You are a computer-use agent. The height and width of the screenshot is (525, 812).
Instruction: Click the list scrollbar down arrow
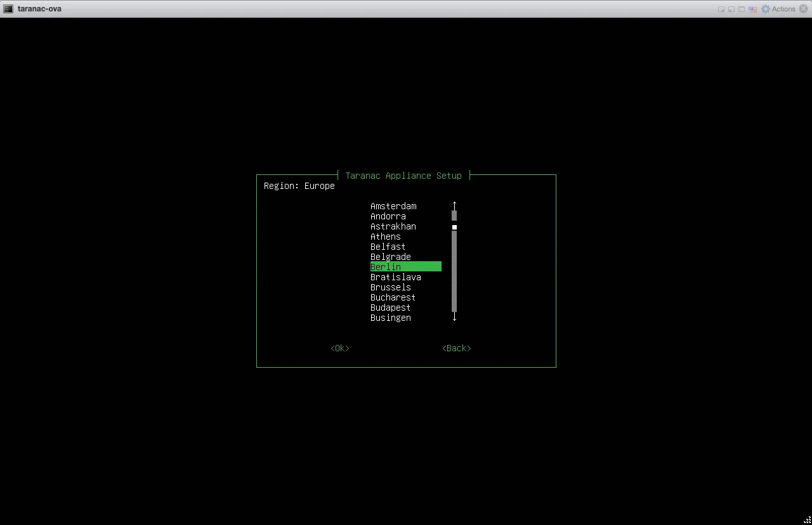point(454,317)
